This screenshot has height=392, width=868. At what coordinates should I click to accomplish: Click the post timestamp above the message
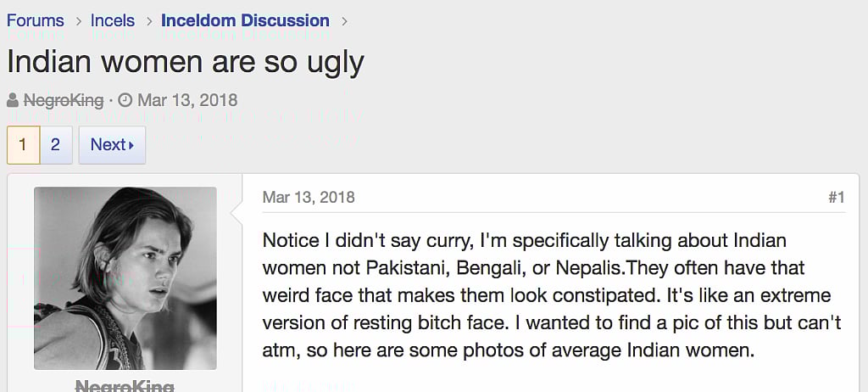[x=309, y=198]
